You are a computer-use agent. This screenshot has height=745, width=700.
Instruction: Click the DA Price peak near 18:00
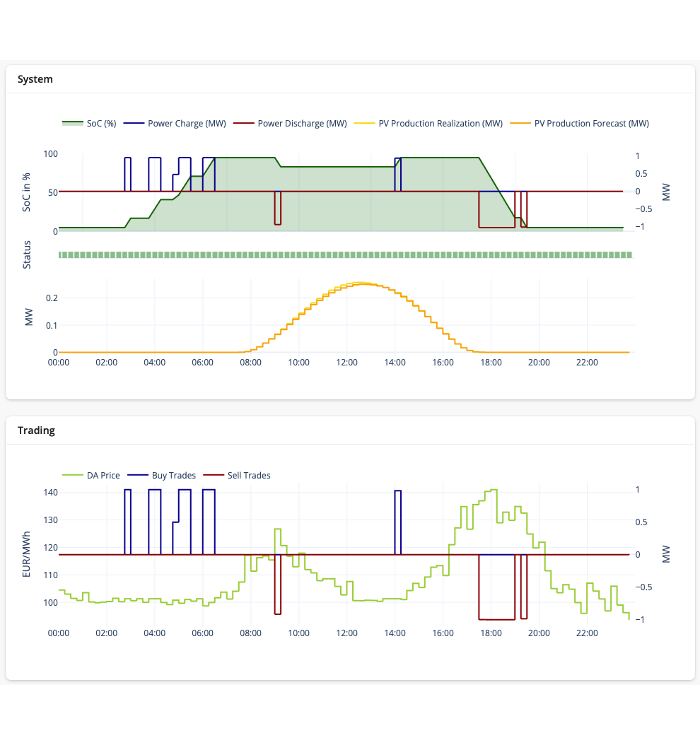(x=494, y=490)
